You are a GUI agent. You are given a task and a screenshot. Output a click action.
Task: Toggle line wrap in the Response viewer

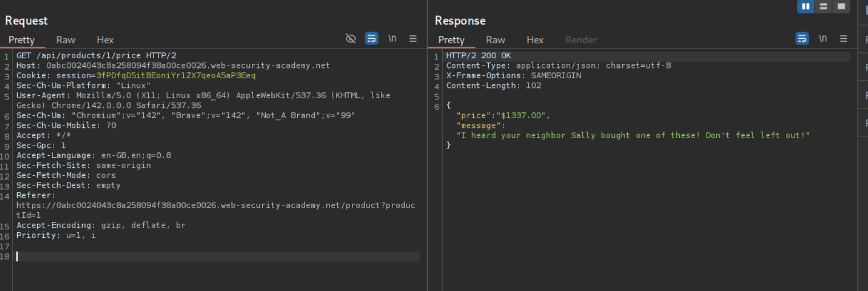[x=802, y=39]
